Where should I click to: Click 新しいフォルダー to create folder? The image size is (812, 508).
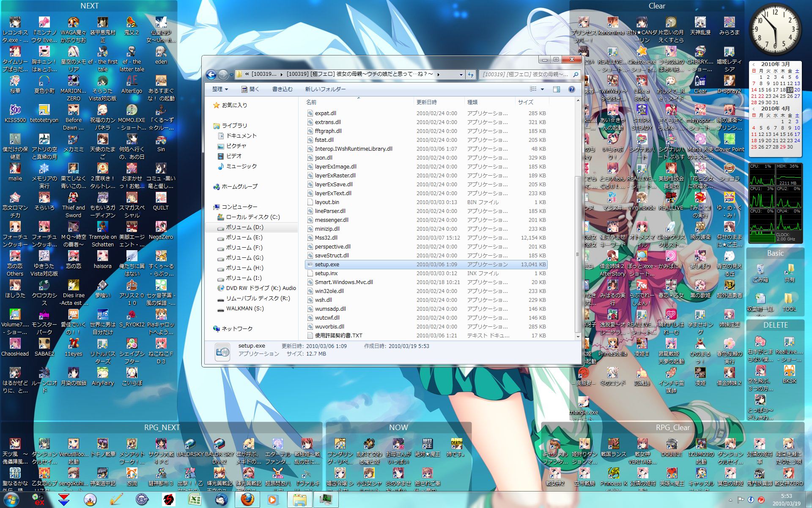point(325,89)
